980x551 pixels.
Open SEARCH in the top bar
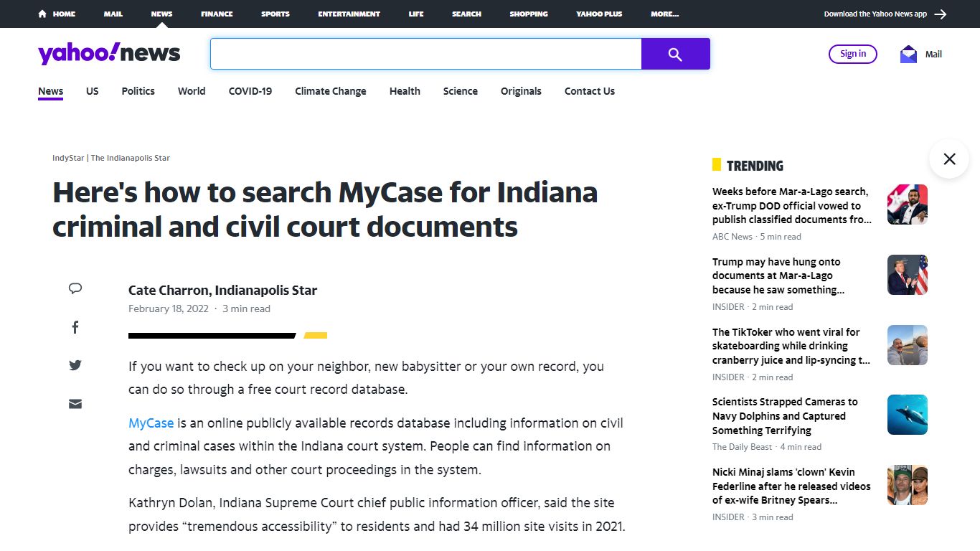[x=466, y=14]
